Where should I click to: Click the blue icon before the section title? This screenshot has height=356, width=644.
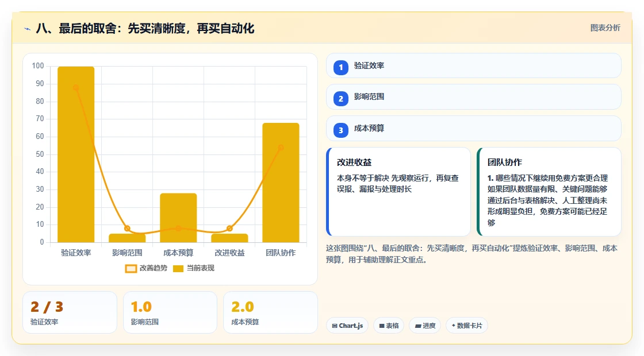[27, 29]
